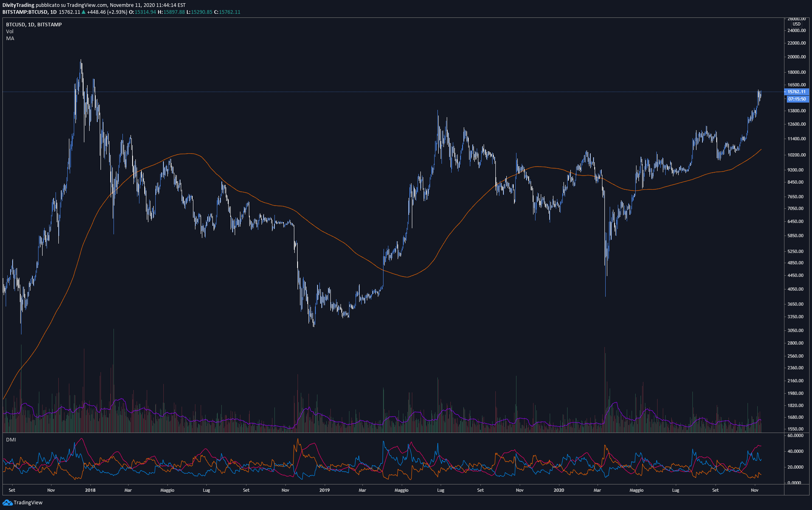Select the BTCUSD, 1D, BITSTAMP chart legend
Viewport: 812px width, 510px height.
[x=34, y=25]
